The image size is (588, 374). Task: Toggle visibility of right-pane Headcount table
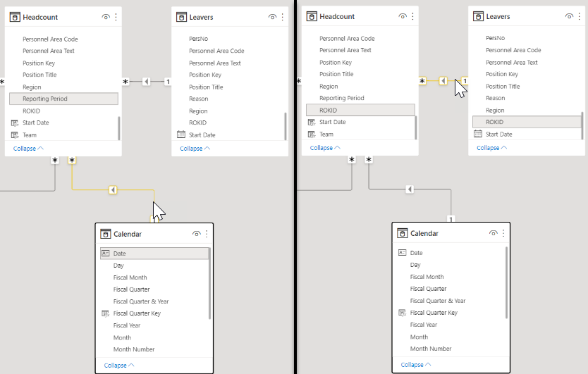tap(403, 16)
